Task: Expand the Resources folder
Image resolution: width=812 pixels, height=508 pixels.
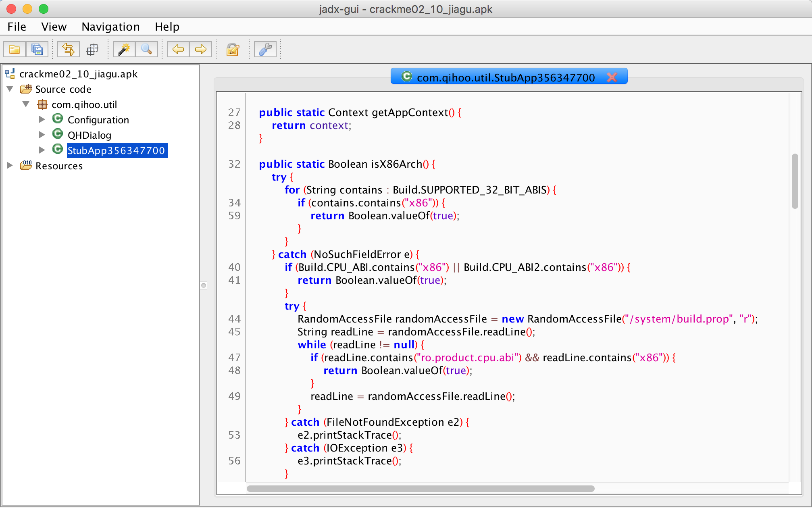Action: point(10,165)
